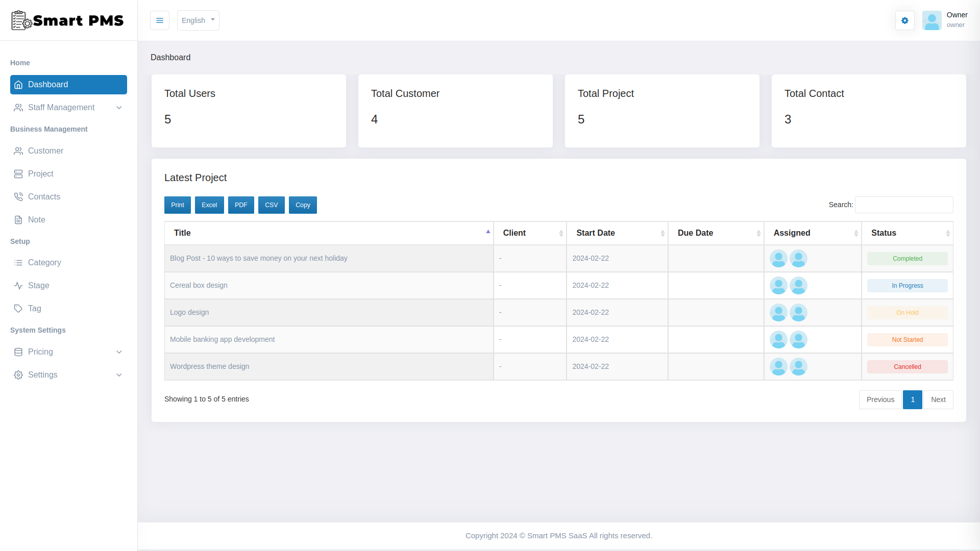Export the project list as PDF
The height and width of the screenshot is (551, 980).
(241, 205)
